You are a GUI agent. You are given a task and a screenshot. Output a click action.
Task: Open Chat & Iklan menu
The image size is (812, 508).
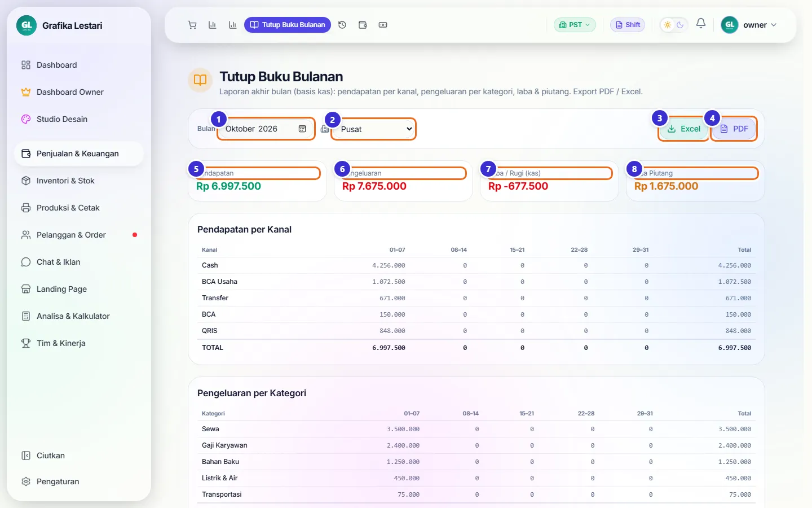79,262
